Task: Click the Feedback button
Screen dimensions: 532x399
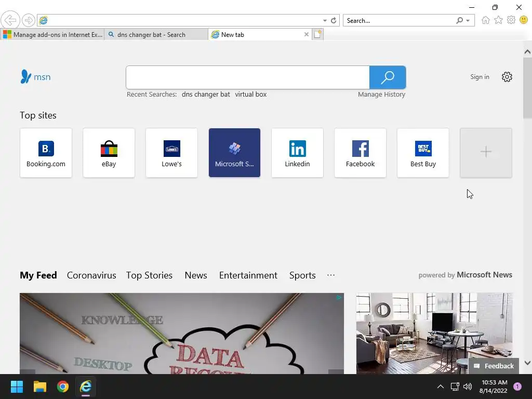Action: click(x=494, y=366)
